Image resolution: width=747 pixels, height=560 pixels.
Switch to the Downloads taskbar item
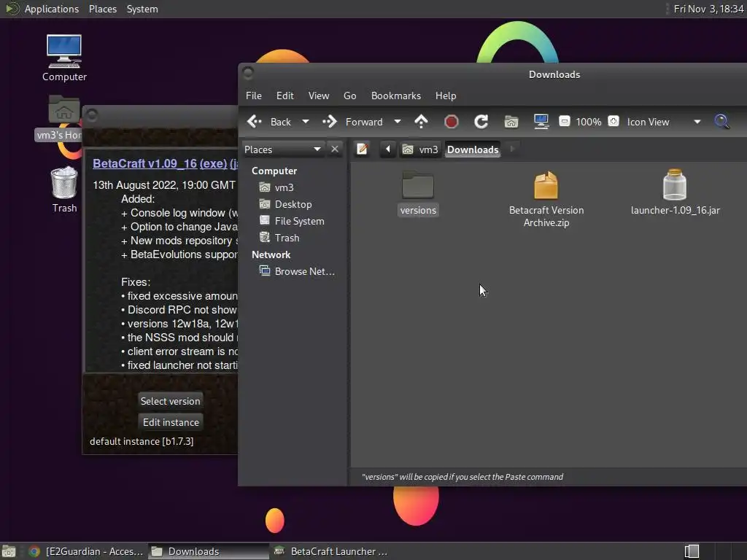coord(209,551)
